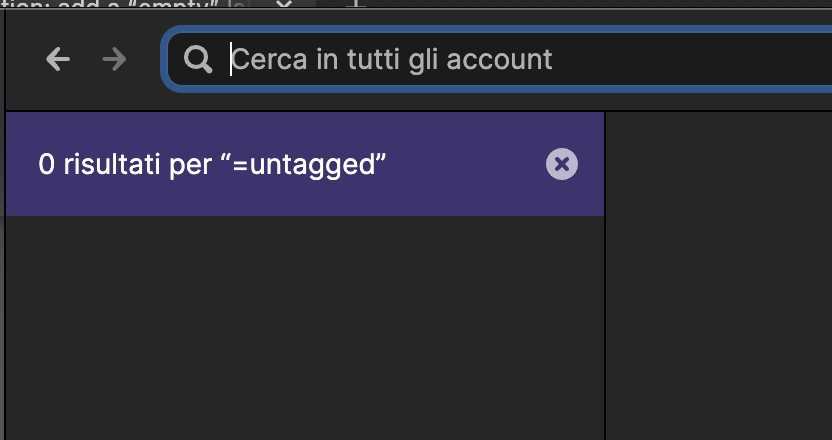Close the browser tab above the app
This screenshot has width=832, height=440.
click(x=284, y=4)
